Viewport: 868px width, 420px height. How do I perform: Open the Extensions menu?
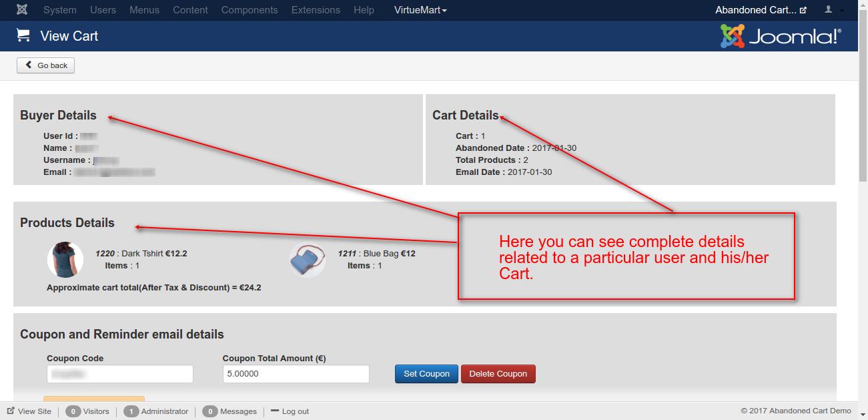[316, 10]
